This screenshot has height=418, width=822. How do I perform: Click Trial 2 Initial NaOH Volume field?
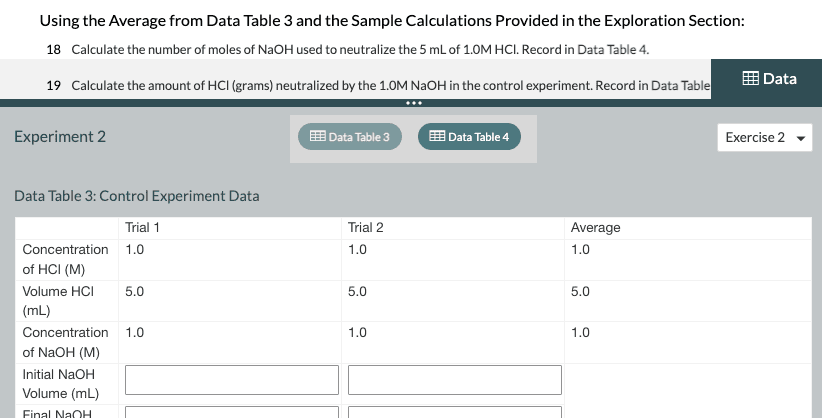tap(455, 380)
